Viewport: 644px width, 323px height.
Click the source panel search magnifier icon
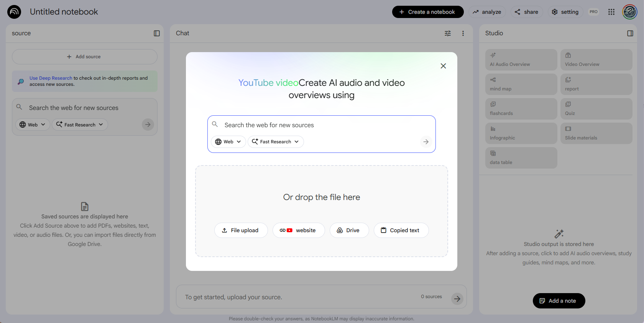pyautogui.click(x=19, y=107)
